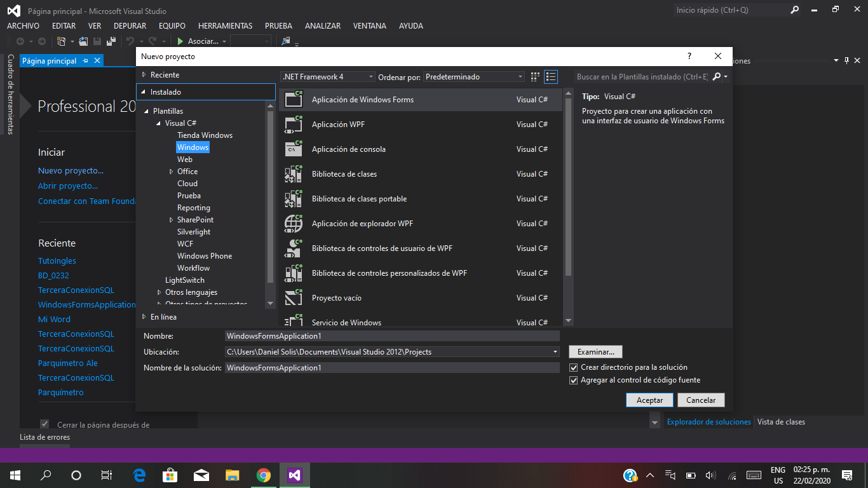The width and height of the screenshot is (868, 488).
Task: Toggle Cerrar la página después de checkbox
Action: point(44,424)
